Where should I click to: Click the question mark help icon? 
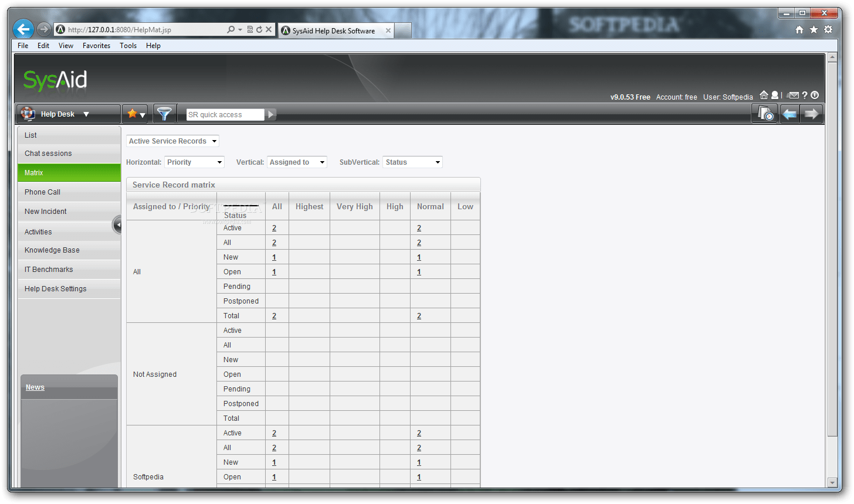[804, 94]
